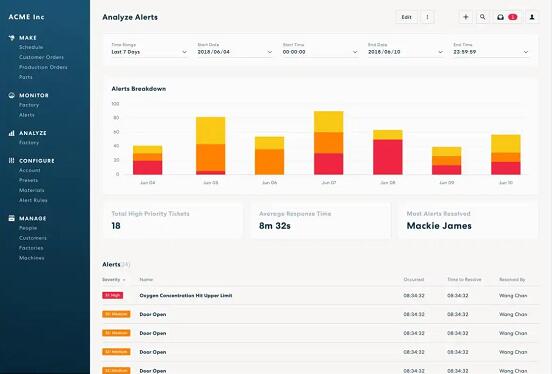Click the Jun 05 chart bar

(211, 146)
